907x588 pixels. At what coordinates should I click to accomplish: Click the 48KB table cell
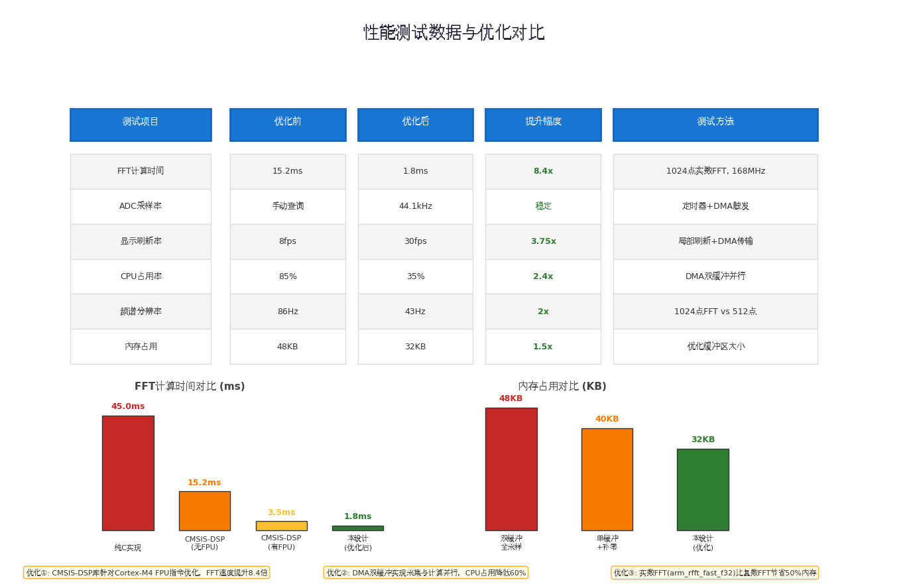288,347
